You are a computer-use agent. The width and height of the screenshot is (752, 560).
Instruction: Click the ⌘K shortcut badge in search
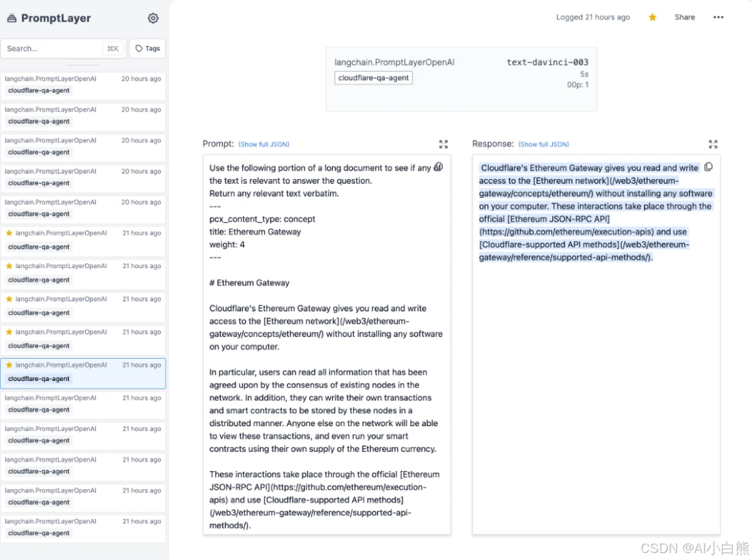[x=113, y=49]
